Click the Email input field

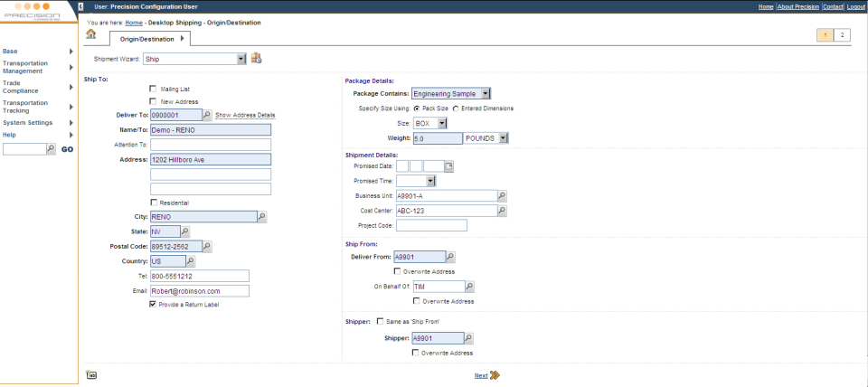coord(199,290)
